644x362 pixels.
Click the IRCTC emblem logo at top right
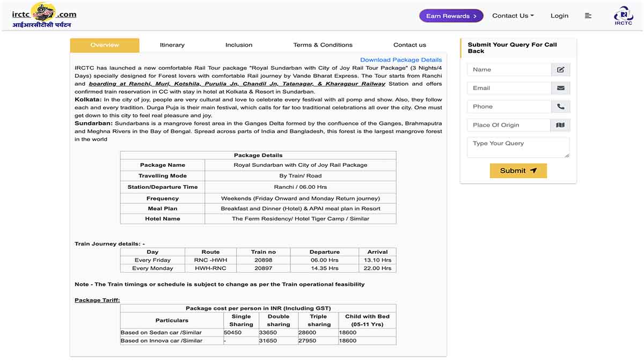click(624, 16)
